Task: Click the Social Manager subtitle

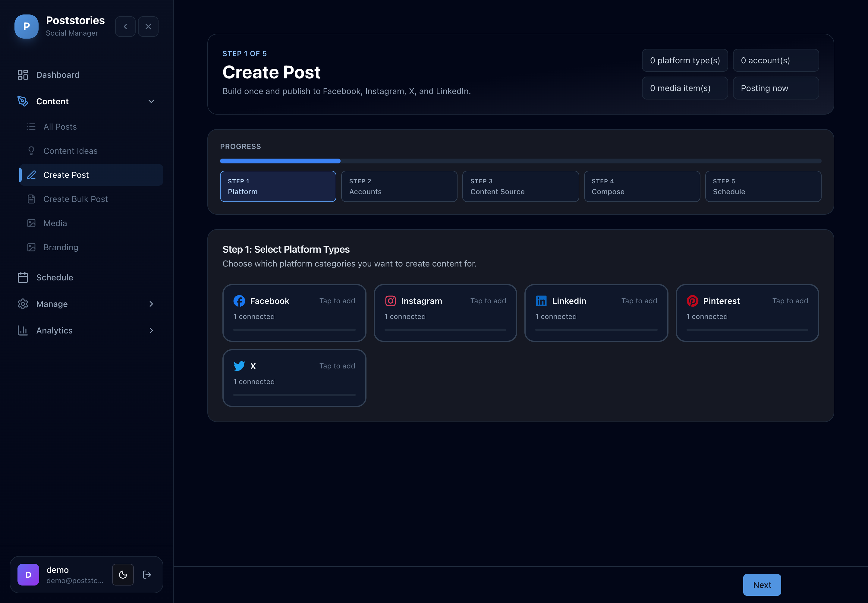Action: tap(72, 33)
